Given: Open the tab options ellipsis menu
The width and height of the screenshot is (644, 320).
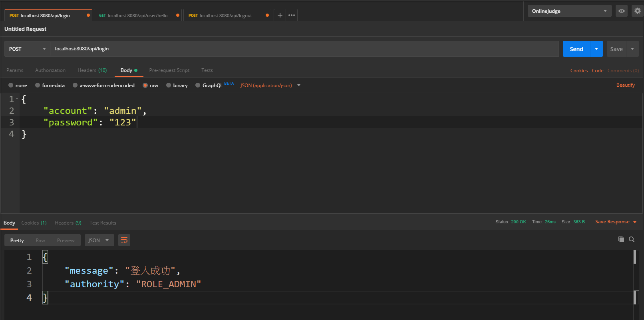Looking at the screenshot, I should 292,15.
